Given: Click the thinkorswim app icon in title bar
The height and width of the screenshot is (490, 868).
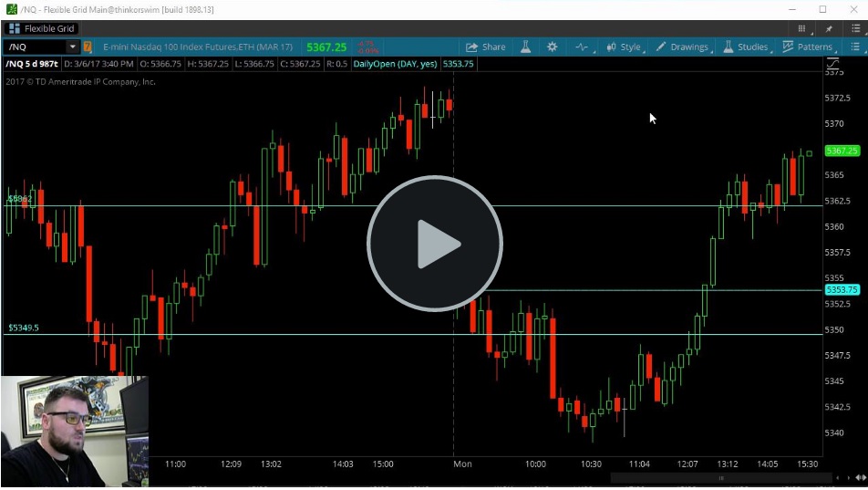Looking at the screenshot, I should coord(11,9).
